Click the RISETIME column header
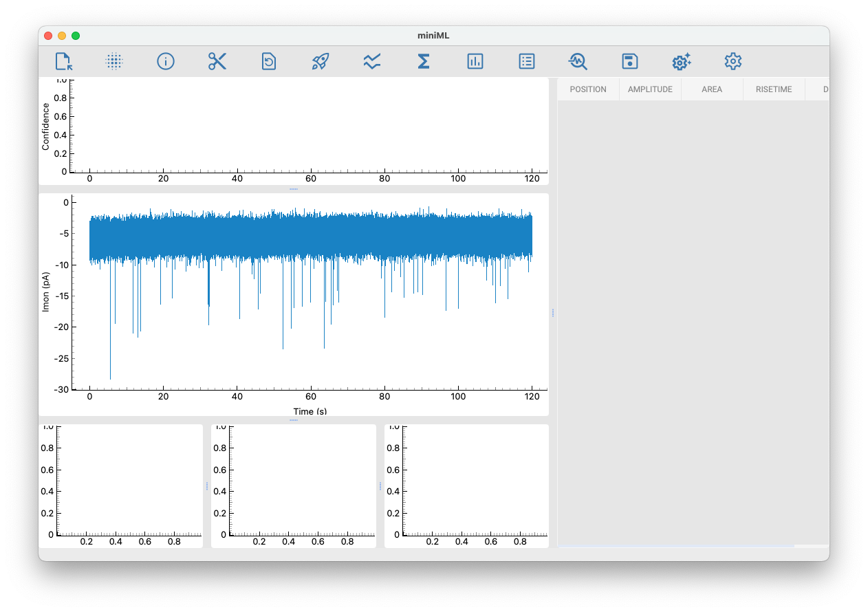Viewport: 868px width, 612px height. coord(774,89)
